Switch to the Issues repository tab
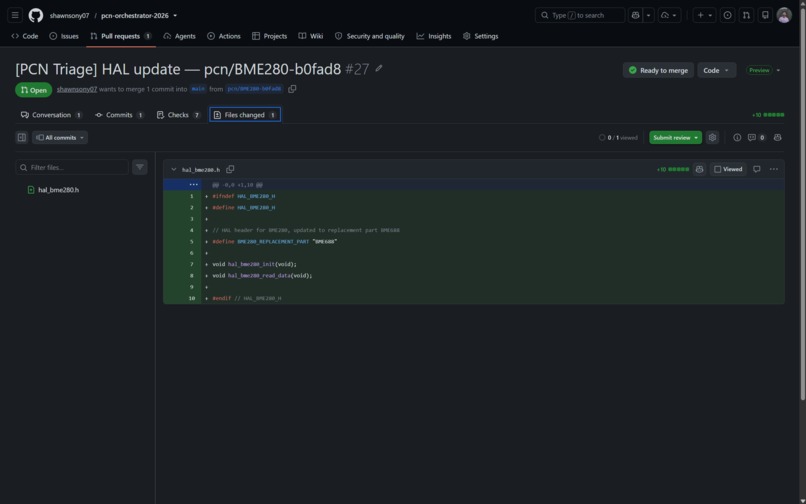 [64, 36]
